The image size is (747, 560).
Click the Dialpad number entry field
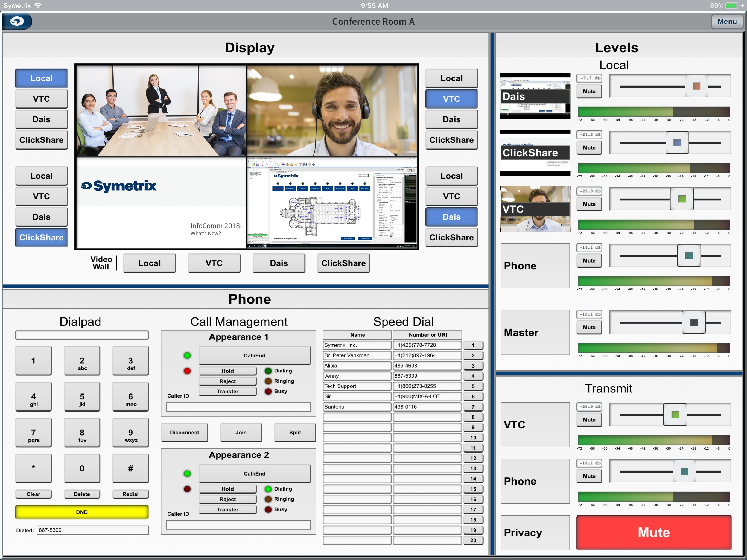[x=82, y=335]
